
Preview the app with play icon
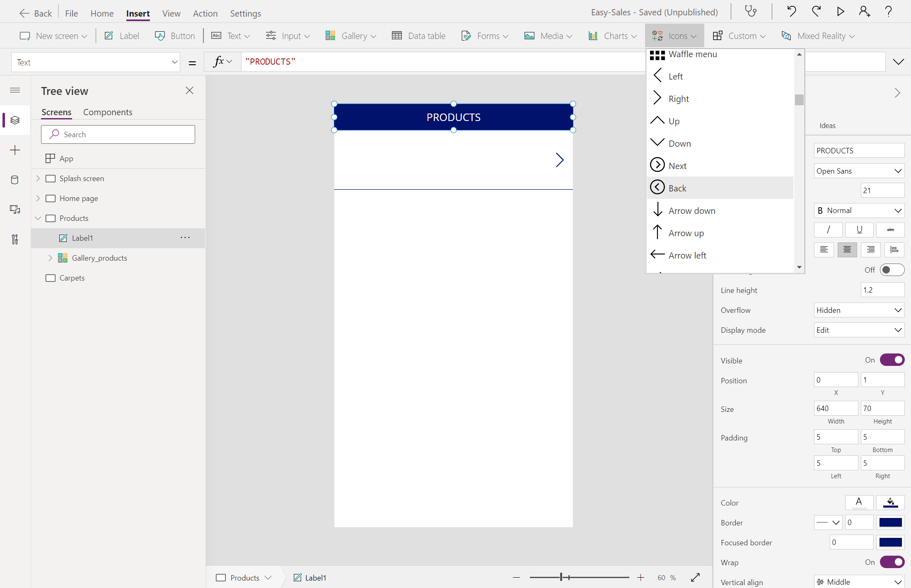pyautogui.click(x=840, y=12)
